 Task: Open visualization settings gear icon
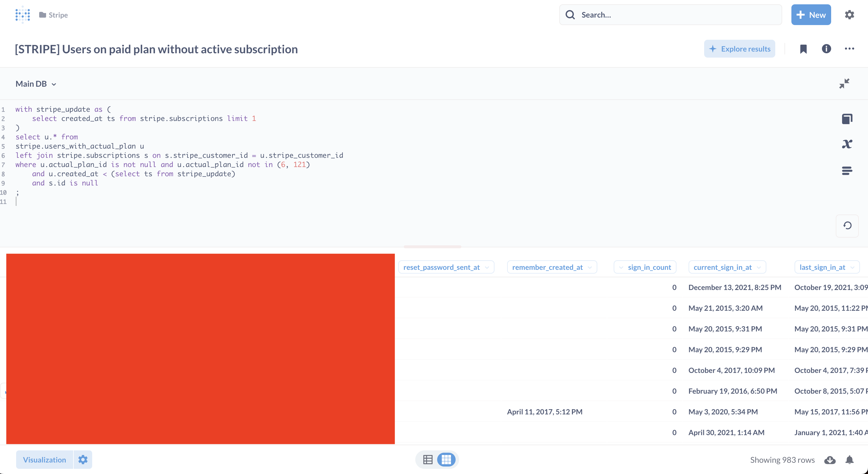coord(83,460)
